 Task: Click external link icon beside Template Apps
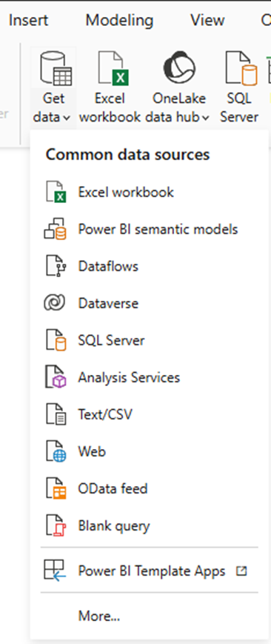click(x=242, y=571)
